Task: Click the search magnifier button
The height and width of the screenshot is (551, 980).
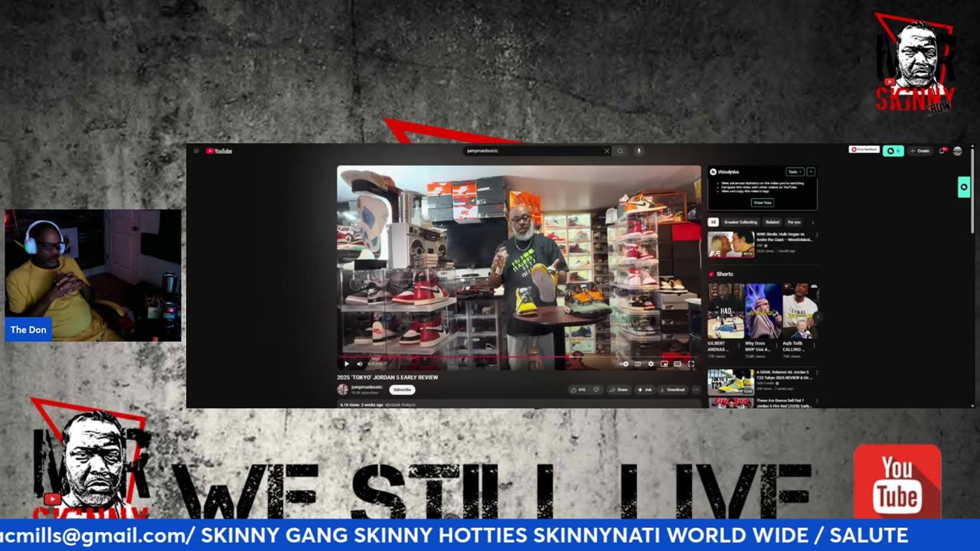Action: click(x=620, y=151)
